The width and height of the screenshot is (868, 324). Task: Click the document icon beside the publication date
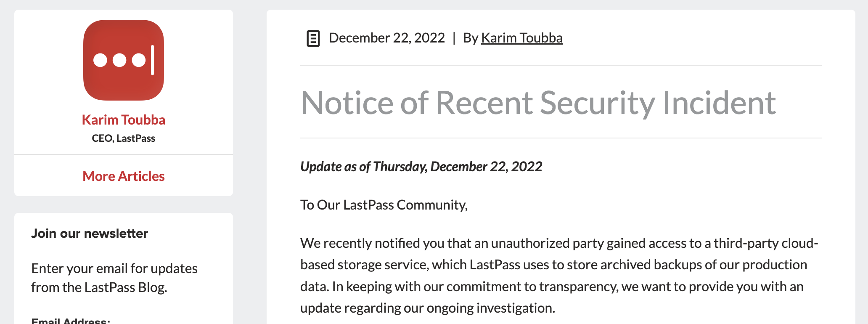pos(312,38)
